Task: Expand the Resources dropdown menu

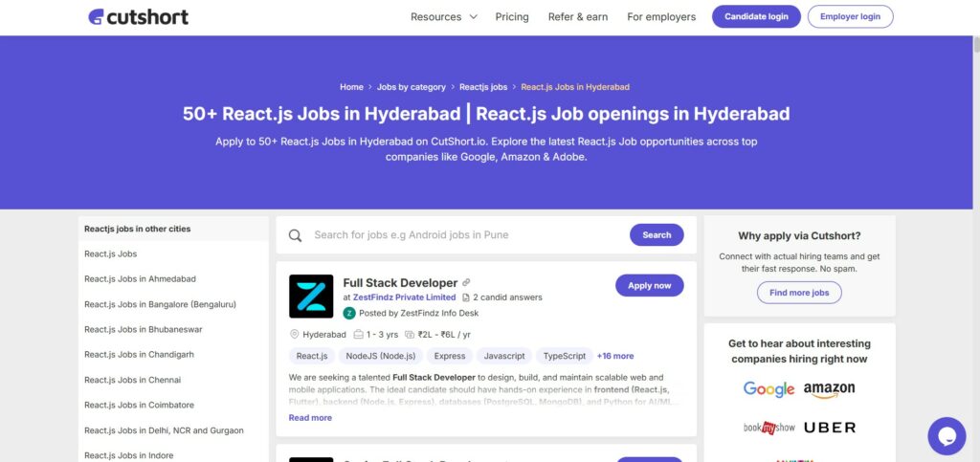Action: [x=444, y=17]
